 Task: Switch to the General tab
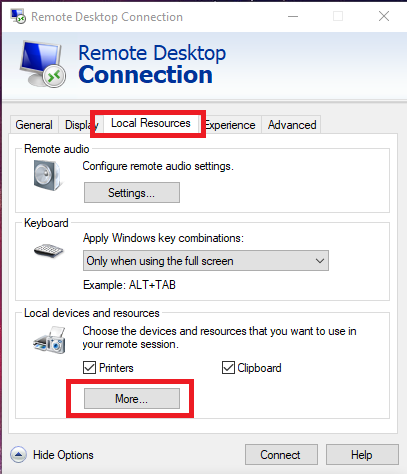click(34, 125)
